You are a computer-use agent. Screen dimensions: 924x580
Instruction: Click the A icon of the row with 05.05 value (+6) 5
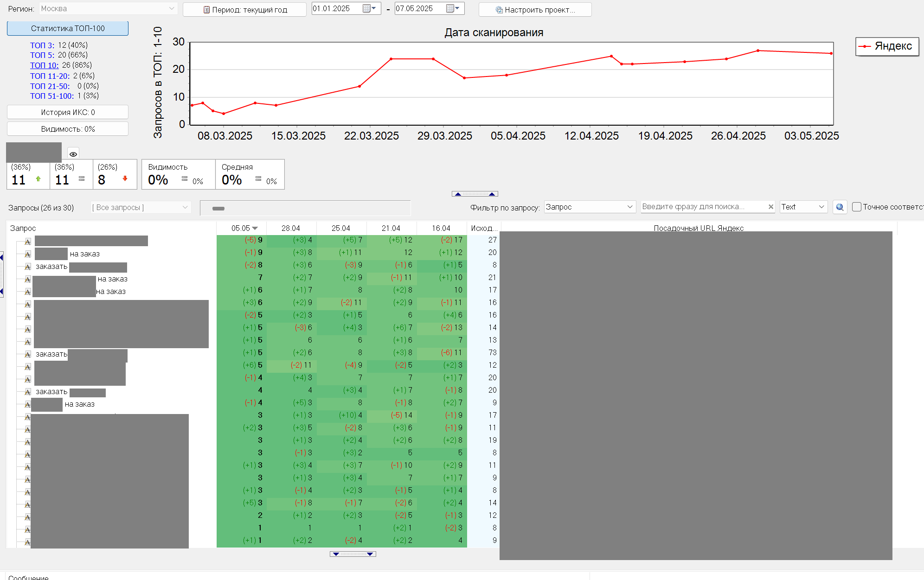(28, 367)
